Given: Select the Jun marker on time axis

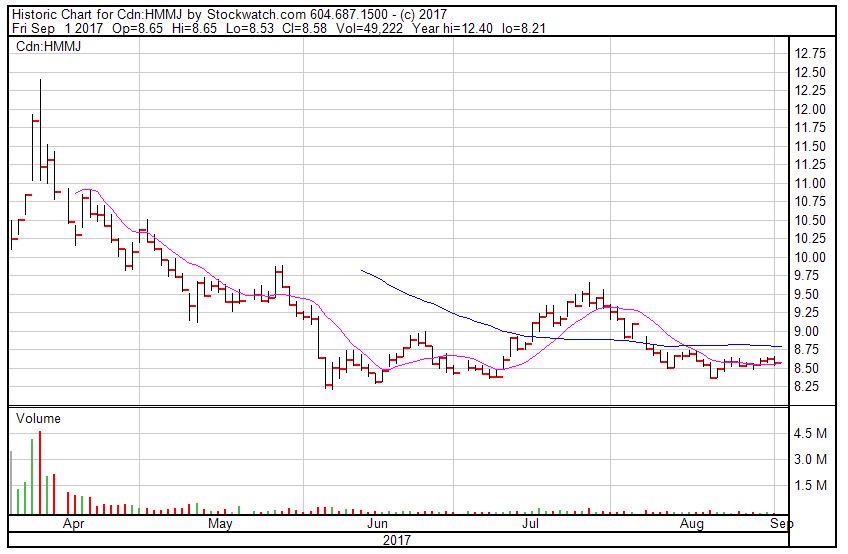Looking at the screenshot, I should 377,523.
